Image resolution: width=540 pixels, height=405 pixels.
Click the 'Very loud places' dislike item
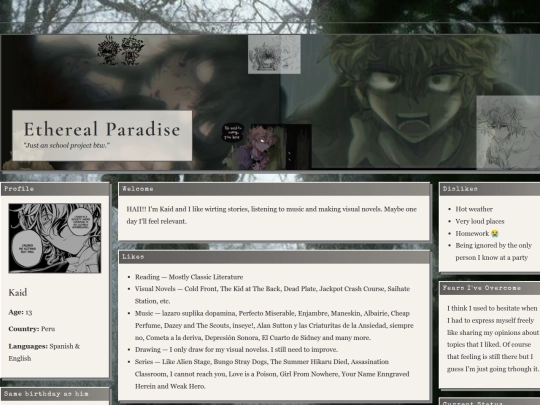[480, 221]
